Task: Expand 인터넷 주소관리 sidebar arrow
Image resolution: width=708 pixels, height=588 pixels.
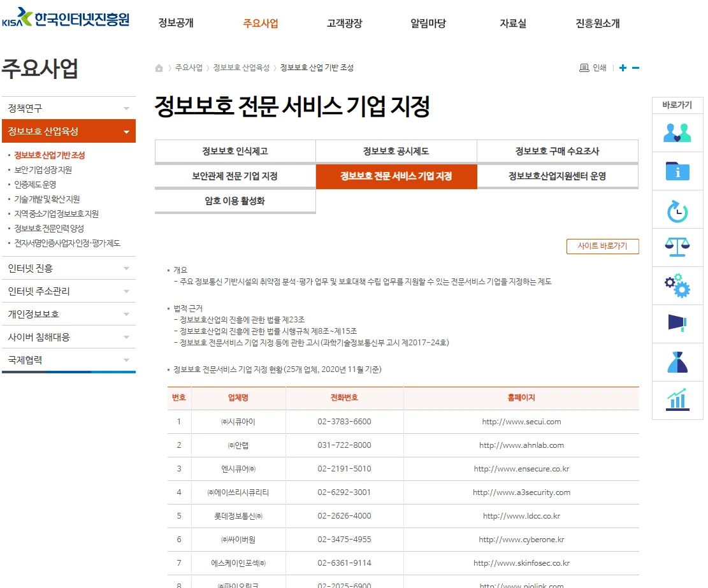Action: pos(126,292)
